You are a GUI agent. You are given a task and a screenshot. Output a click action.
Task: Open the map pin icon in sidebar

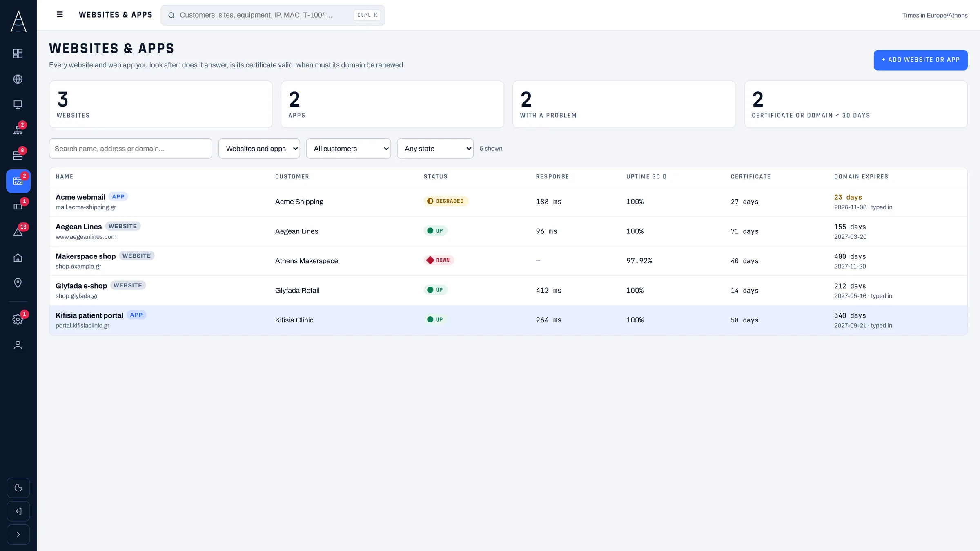(18, 283)
